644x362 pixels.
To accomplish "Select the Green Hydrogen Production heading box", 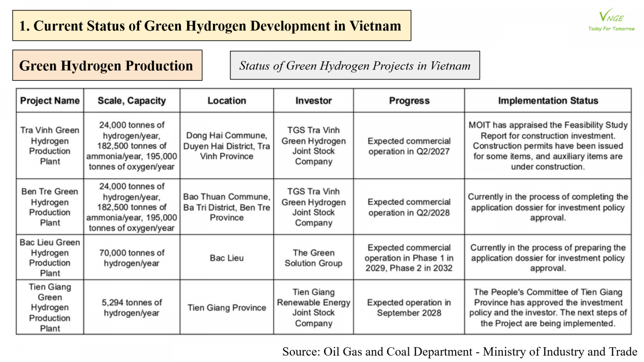I will pyautogui.click(x=107, y=66).
